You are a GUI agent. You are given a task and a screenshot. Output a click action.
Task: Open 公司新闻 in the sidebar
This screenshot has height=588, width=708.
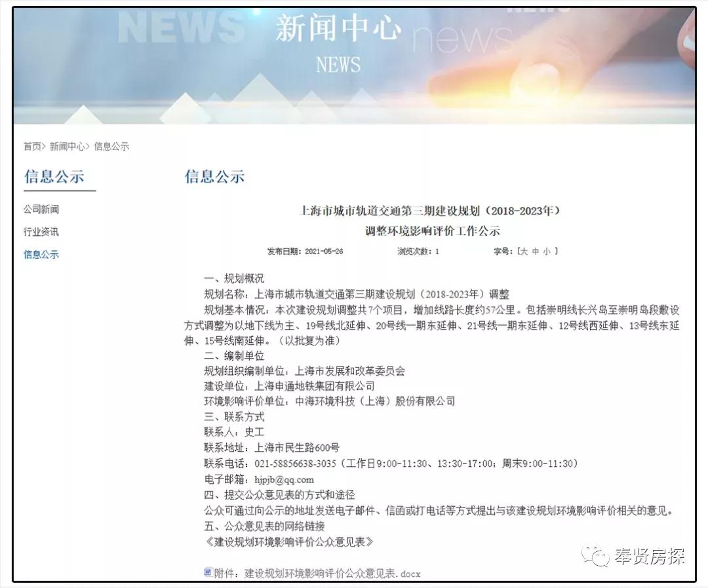pos(41,210)
